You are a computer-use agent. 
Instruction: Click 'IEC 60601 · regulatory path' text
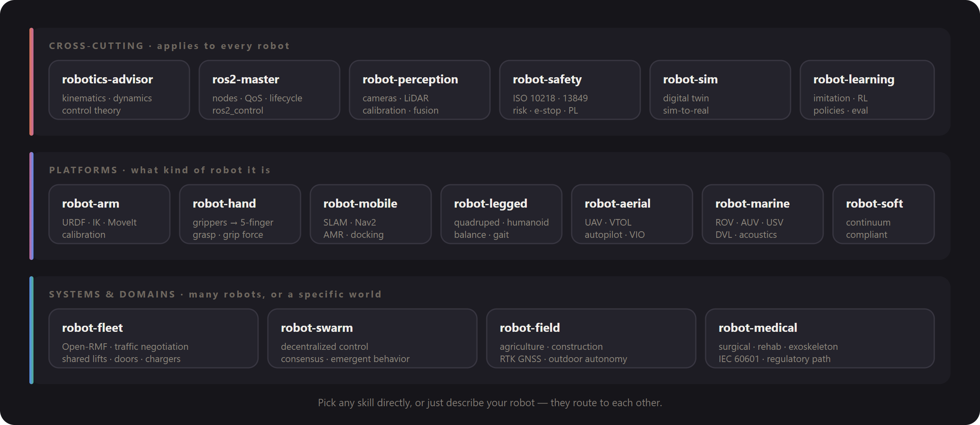775,359
